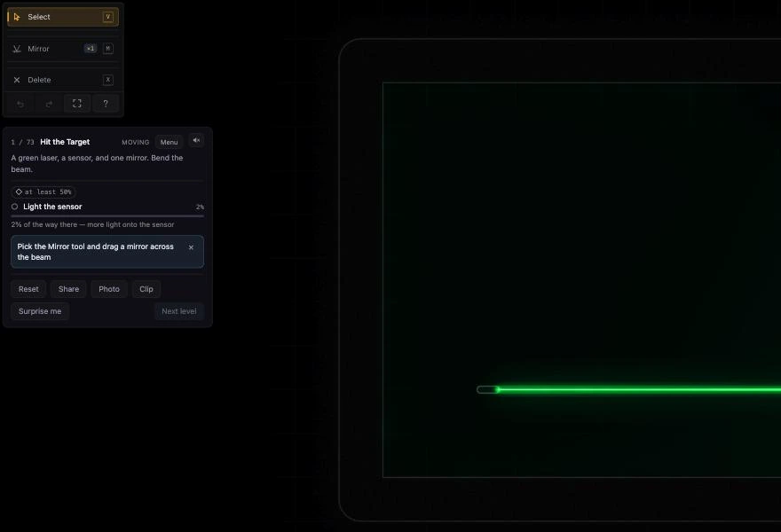Click the 'Hit the Target' level title
This screenshot has width=781, height=532.
[65, 142]
